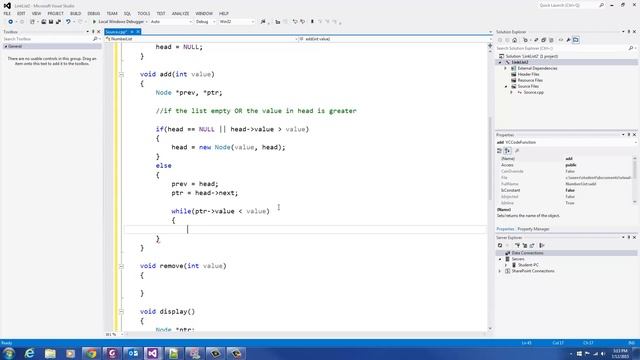640x360 pixels.
Task: Select the IsConstant property row
Action: coord(564,190)
